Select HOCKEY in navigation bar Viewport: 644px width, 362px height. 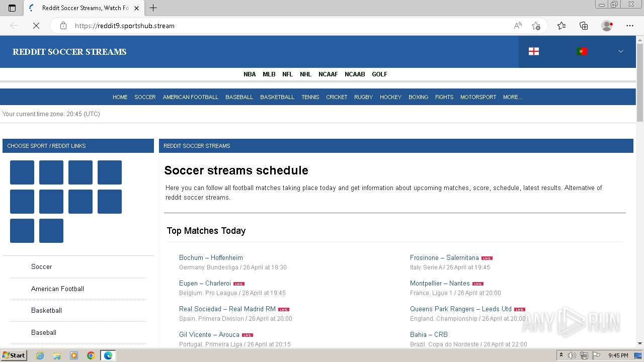tap(390, 97)
